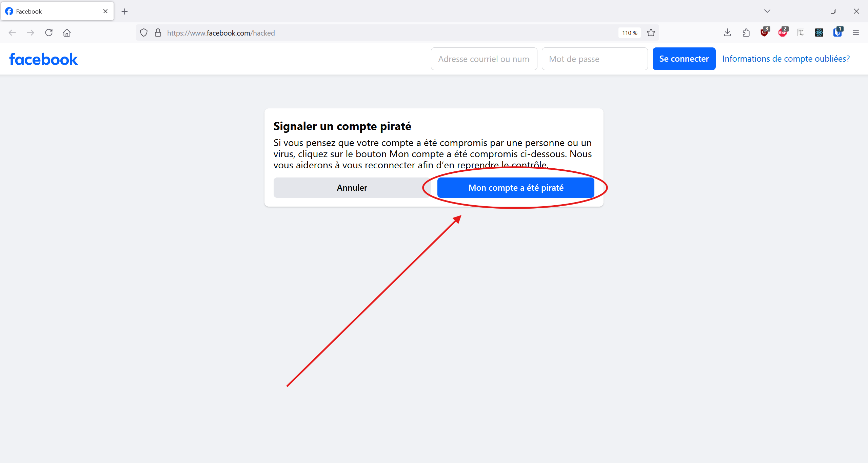The image size is (868, 463).
Task: Focus the Mot de passe field
Action: [x=594, y=59]
